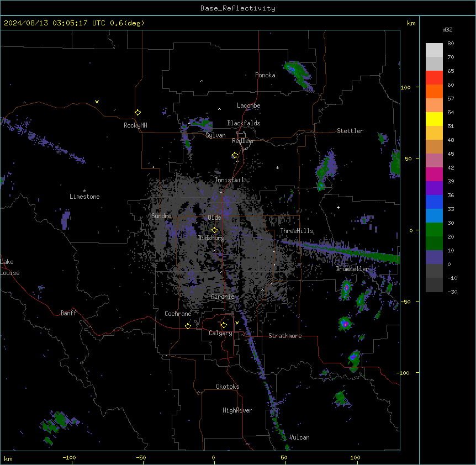Click the yellow v marker northwest of RockyMH
This screenshot has width=476, height=465.
pos(97,102)
